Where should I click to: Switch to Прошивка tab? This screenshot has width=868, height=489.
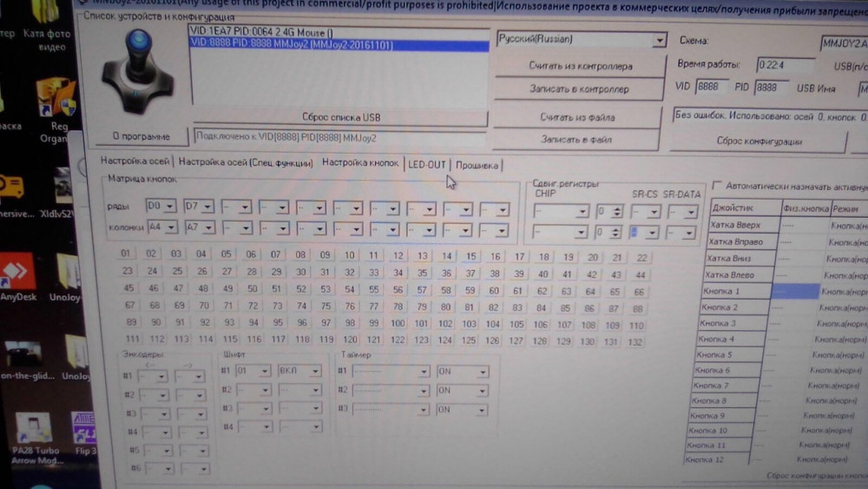coord(477,165)
